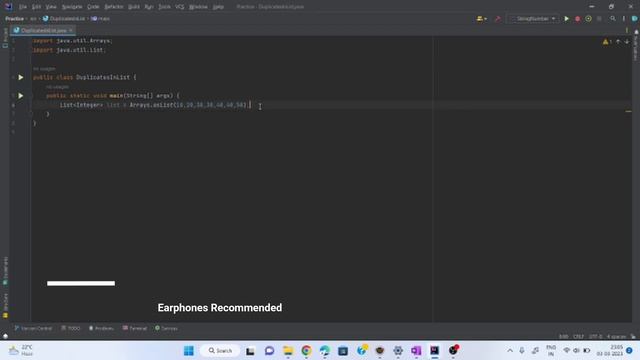Open the Run menu
Viewport: 640px width, 360px height.
[149, 7]
